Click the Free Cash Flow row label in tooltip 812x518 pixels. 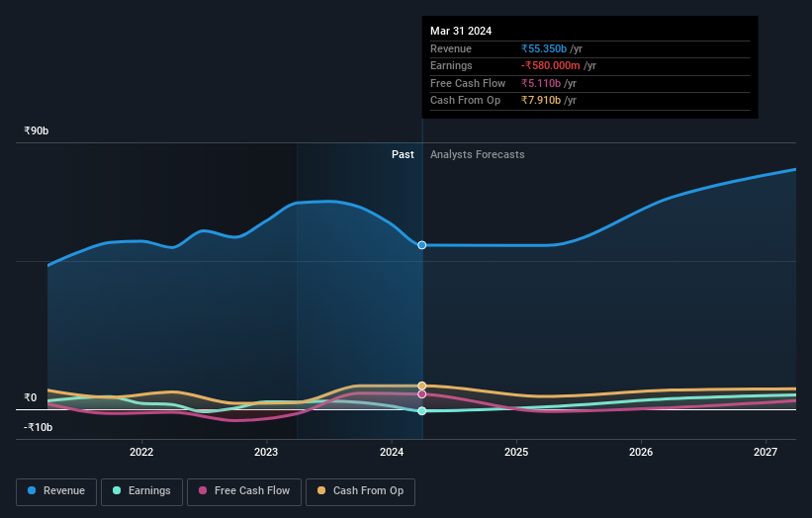click(468, 83)
